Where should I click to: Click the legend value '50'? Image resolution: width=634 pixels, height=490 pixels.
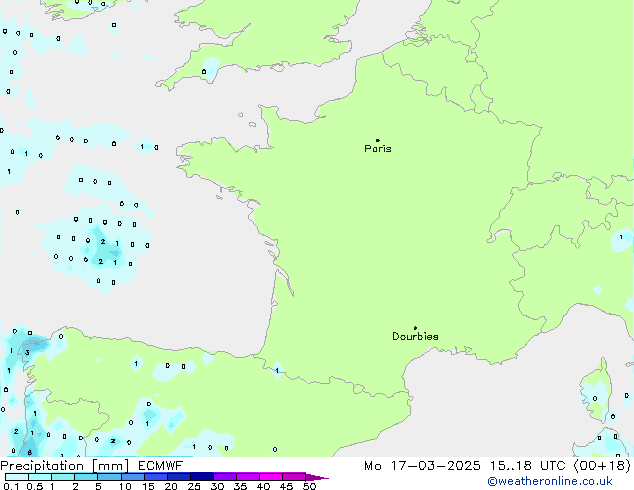(310, 486)
